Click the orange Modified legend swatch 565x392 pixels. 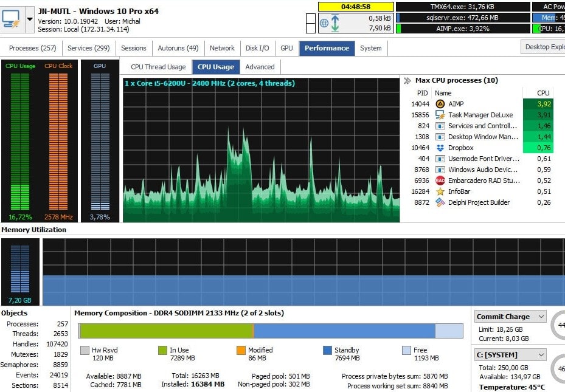(241, 350)
